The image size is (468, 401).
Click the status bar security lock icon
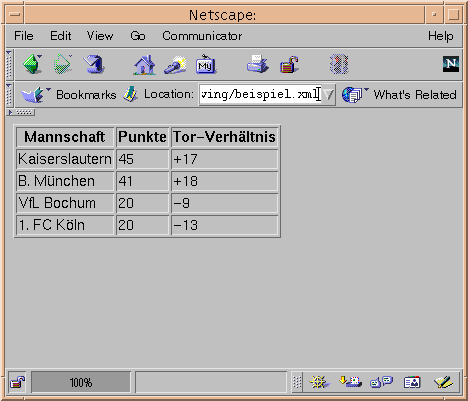click(x=17, y=382)
